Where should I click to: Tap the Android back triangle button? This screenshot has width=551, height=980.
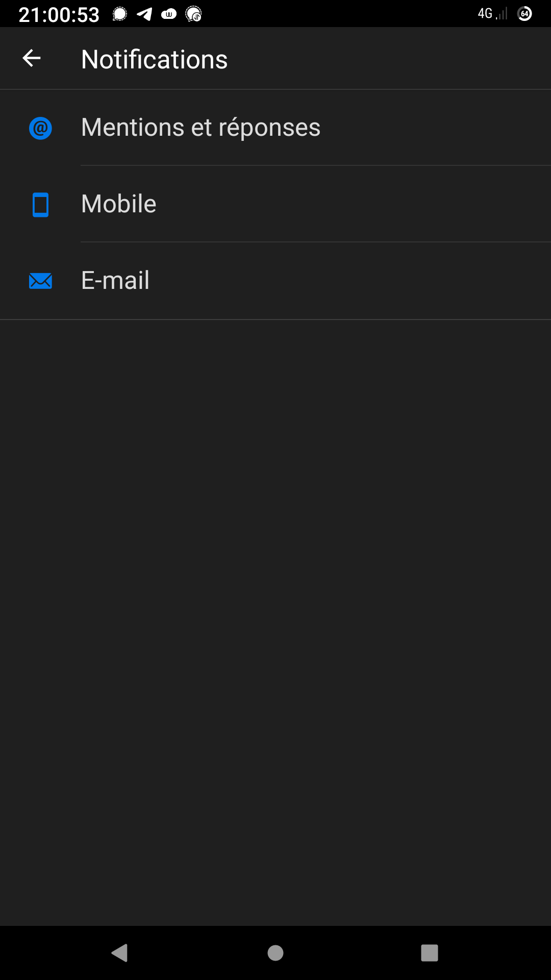[120, 952]
